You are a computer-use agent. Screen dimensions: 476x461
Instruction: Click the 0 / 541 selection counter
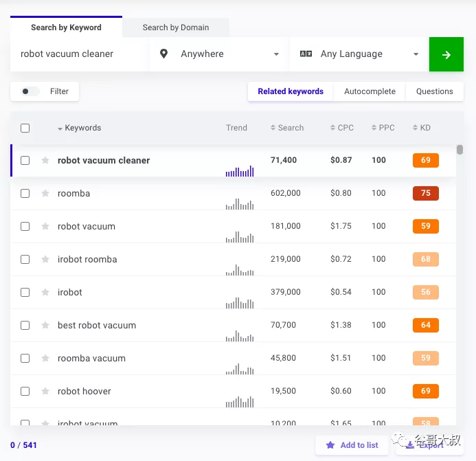point(23,445)
